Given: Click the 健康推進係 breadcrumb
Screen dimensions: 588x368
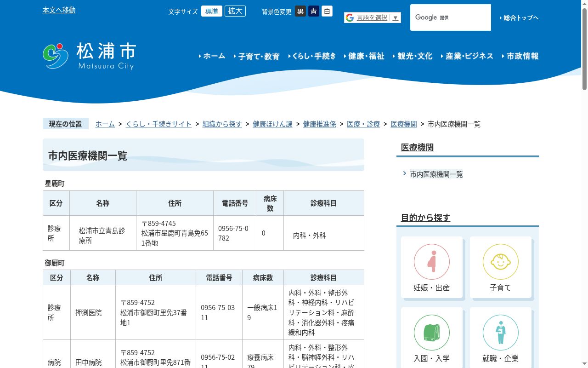Looking at the screenshot, I should coord(320,124).
